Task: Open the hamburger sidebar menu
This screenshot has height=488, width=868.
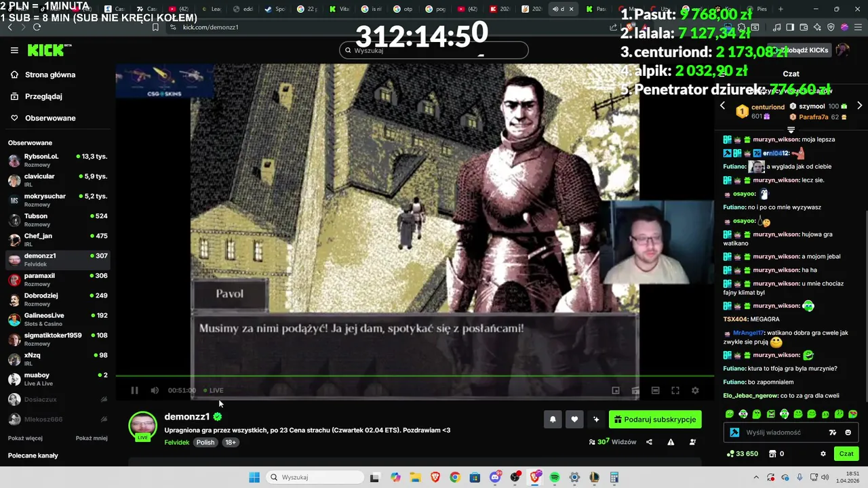Action: 14,50
